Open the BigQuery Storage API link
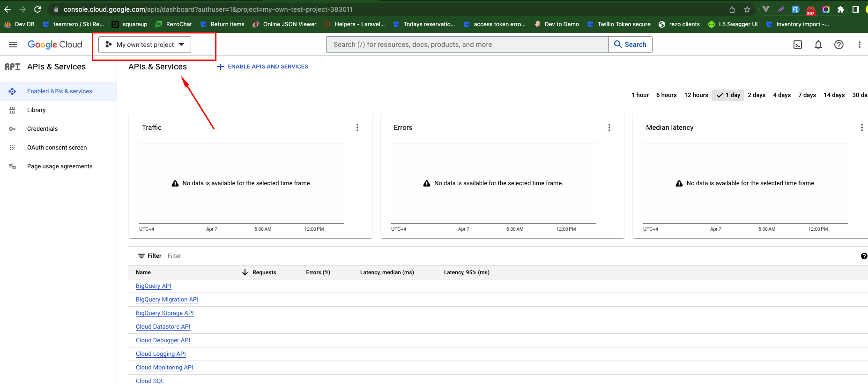Screen dimensions: 868x384 click(165, 313)
